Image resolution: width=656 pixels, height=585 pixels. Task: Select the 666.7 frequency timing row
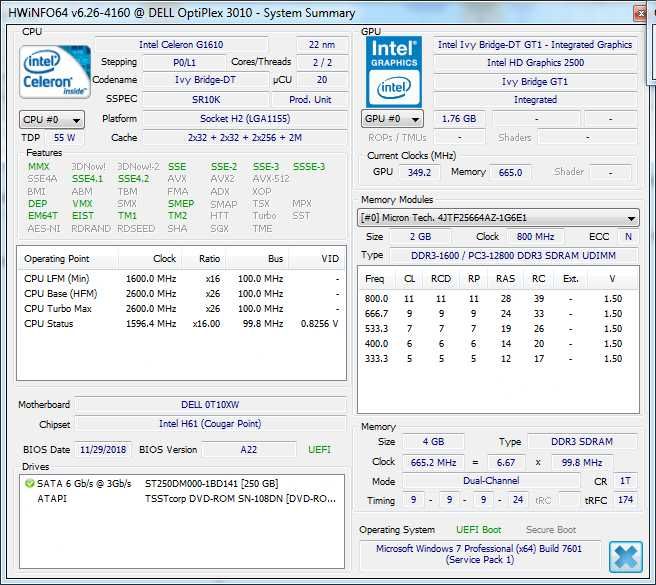tap(498, 314)
